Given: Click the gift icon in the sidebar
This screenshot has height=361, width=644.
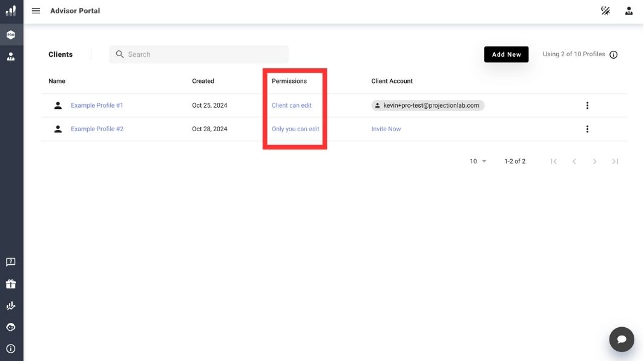Looking at the screenshot, I should point(10,283).
